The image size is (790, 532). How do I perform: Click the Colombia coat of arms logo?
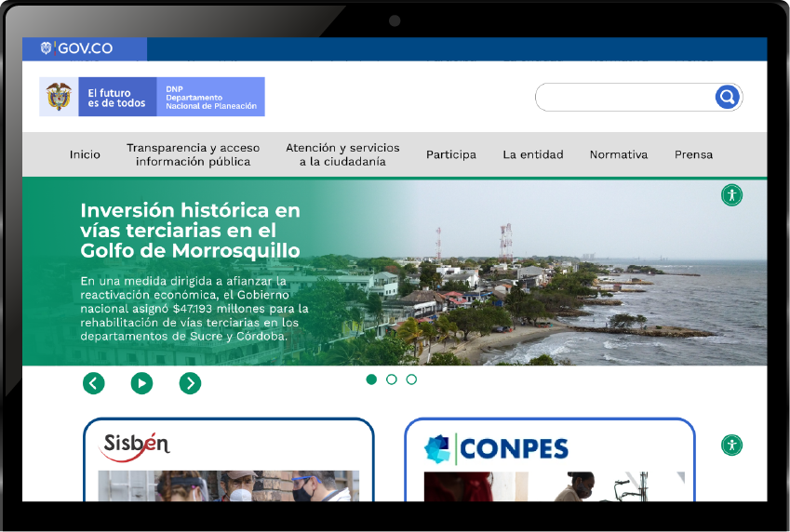pyautogui.click(x=59, y=97)
